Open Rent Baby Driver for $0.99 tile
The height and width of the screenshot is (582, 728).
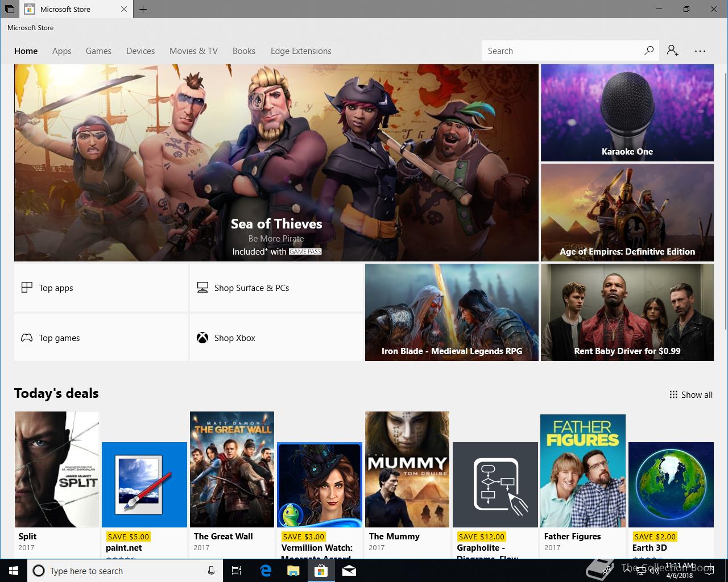[x=627, y=312]
